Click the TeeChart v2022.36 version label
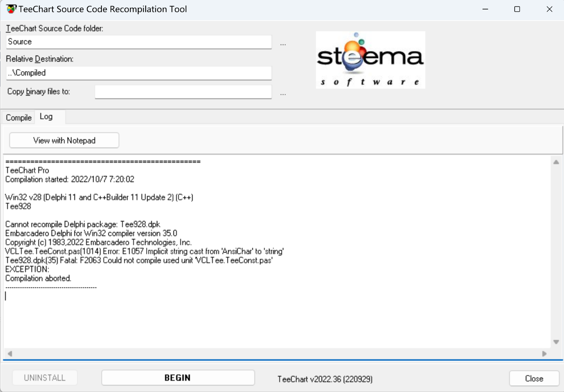Viewport: 564px width, 392px height. click(325, 379)
